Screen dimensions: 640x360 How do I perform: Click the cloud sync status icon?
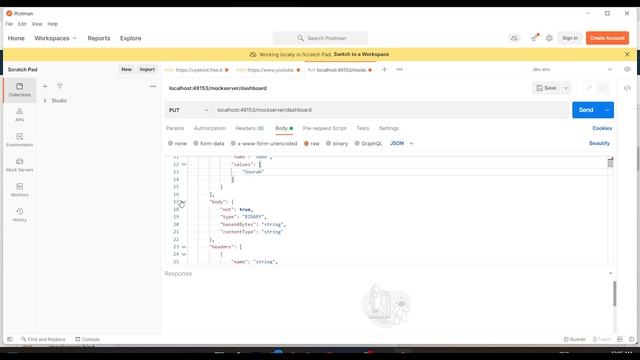click(x=514, y=38)
